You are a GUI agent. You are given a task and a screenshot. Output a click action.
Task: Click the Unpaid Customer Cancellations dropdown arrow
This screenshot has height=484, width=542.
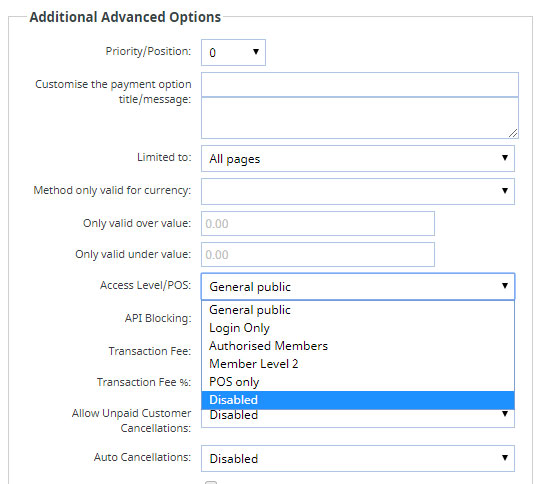pos(505,414)
